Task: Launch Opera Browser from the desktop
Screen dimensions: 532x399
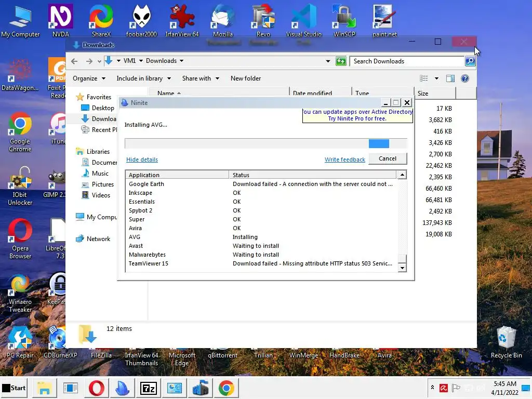Action: (x=20, y=239)
